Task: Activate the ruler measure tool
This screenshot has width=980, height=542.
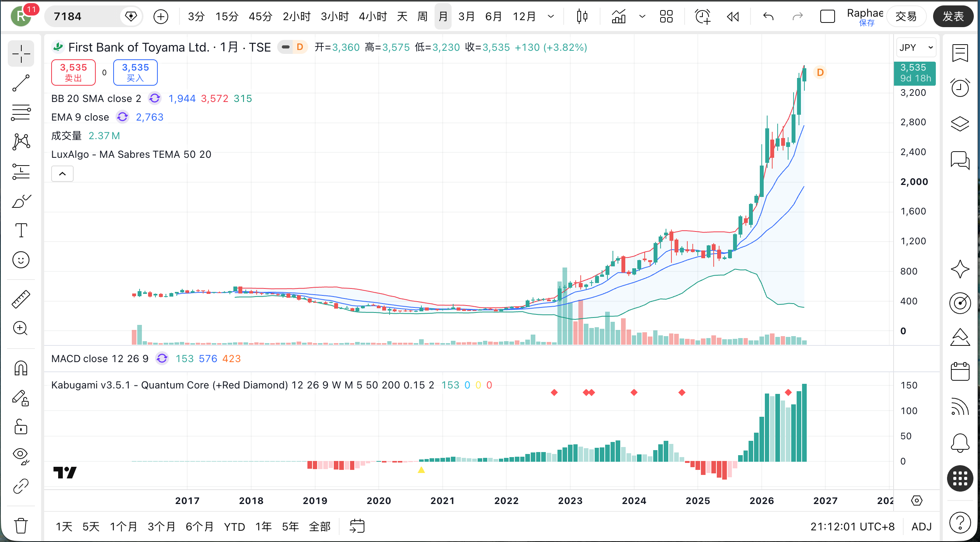Action: (21, 299)
